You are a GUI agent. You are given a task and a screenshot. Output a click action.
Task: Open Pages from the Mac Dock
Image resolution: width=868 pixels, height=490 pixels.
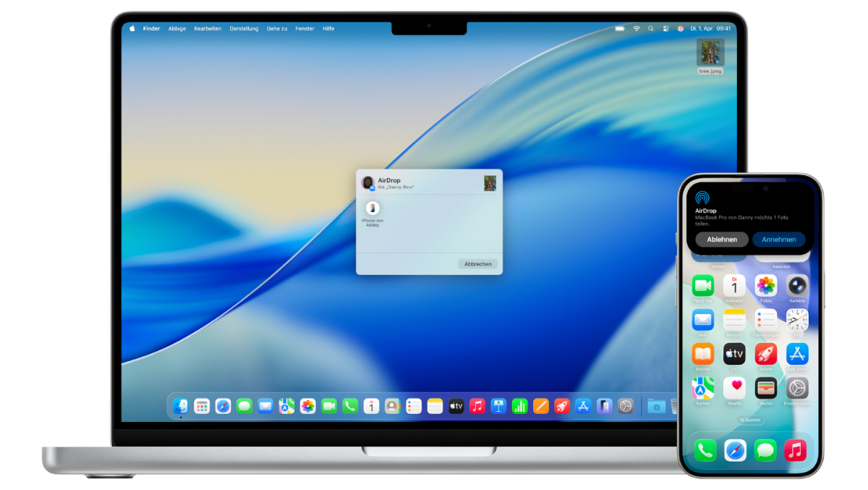click(541, 406)
